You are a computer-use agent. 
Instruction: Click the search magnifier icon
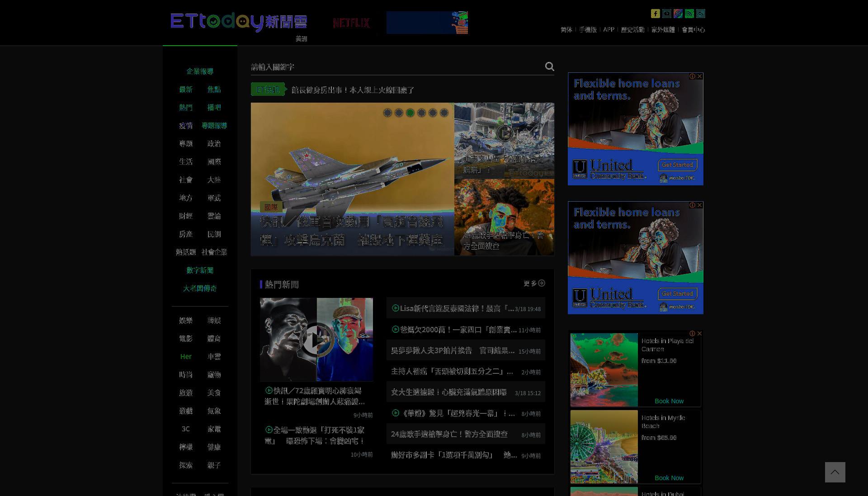[549, 66]
